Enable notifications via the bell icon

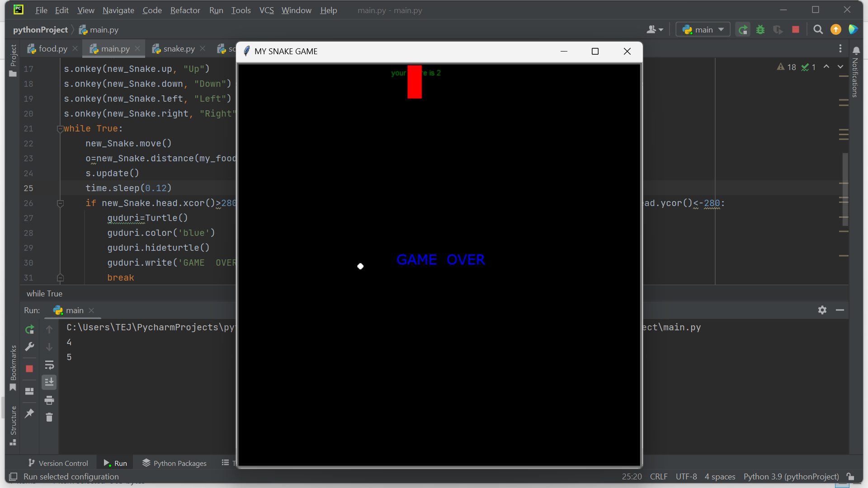(856, 50)
